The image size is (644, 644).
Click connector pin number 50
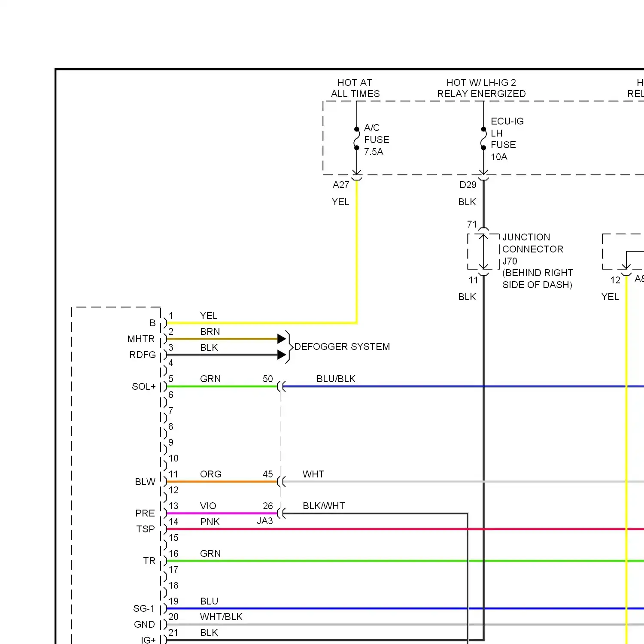[x=268, y=379]
